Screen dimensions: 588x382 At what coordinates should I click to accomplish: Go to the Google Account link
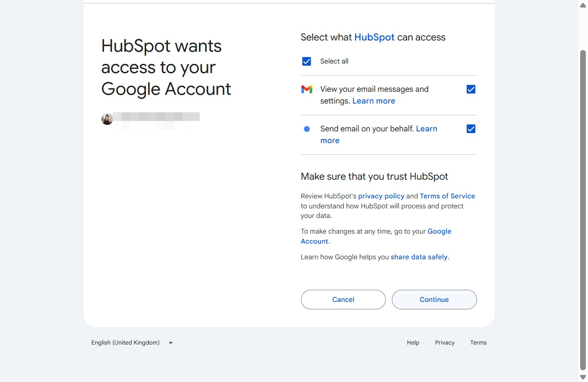pos(376,236)
